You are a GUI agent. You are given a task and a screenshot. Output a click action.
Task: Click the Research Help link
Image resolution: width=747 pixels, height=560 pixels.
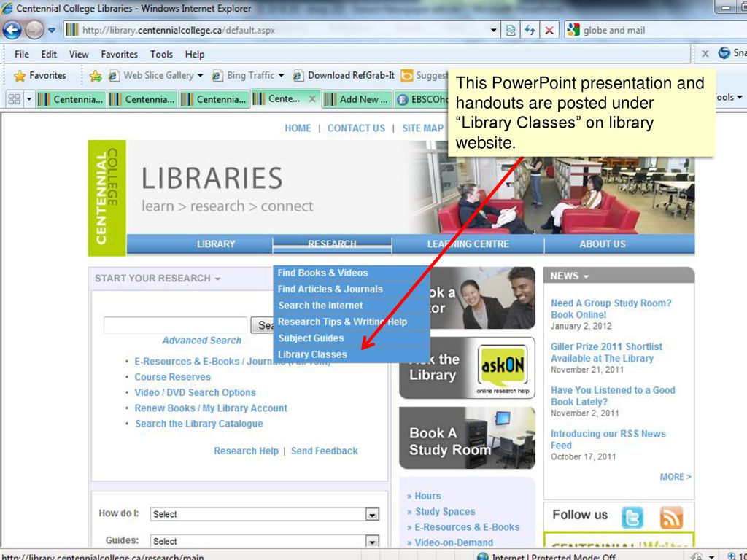point(246,451)
